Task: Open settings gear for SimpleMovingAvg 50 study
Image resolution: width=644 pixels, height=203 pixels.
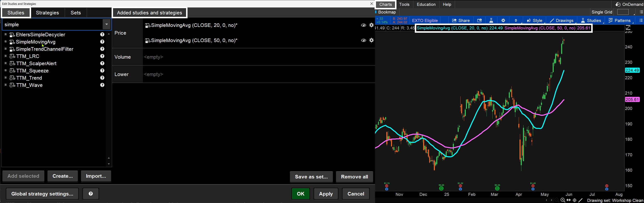Action: point(371,40)
